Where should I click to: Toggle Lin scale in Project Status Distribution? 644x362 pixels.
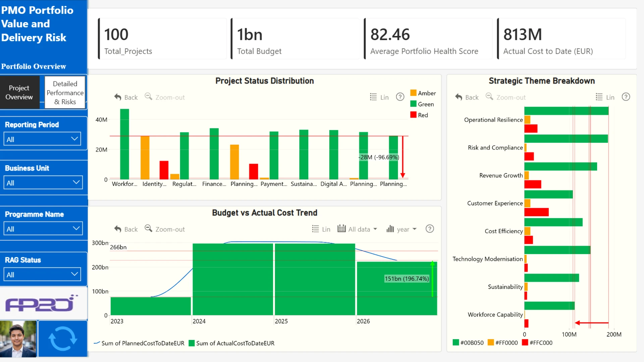point(379,97)
